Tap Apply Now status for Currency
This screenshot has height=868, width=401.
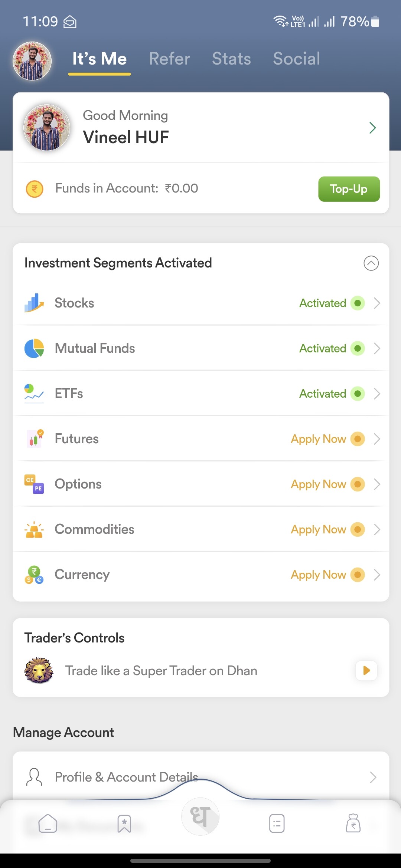click(319, 575)
